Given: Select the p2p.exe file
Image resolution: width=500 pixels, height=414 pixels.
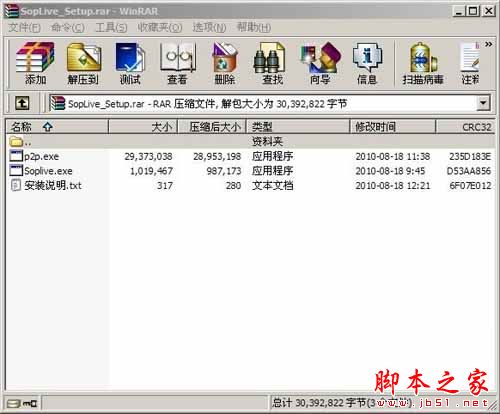Looking at the screenshot, I should coord(250,156).
